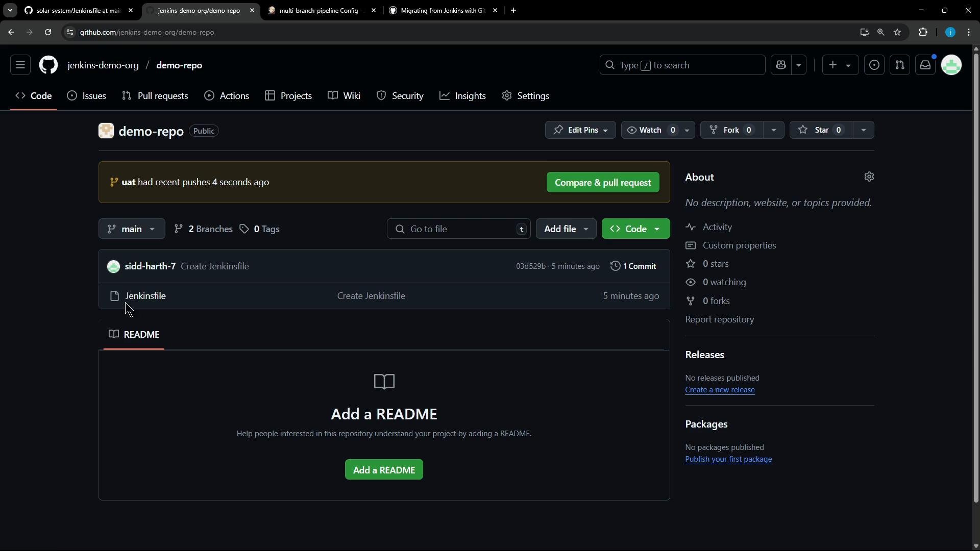Open repository Settings tab
Image resolution: width=980 pixels, height=551 pixels.
(x=526, y=96)
